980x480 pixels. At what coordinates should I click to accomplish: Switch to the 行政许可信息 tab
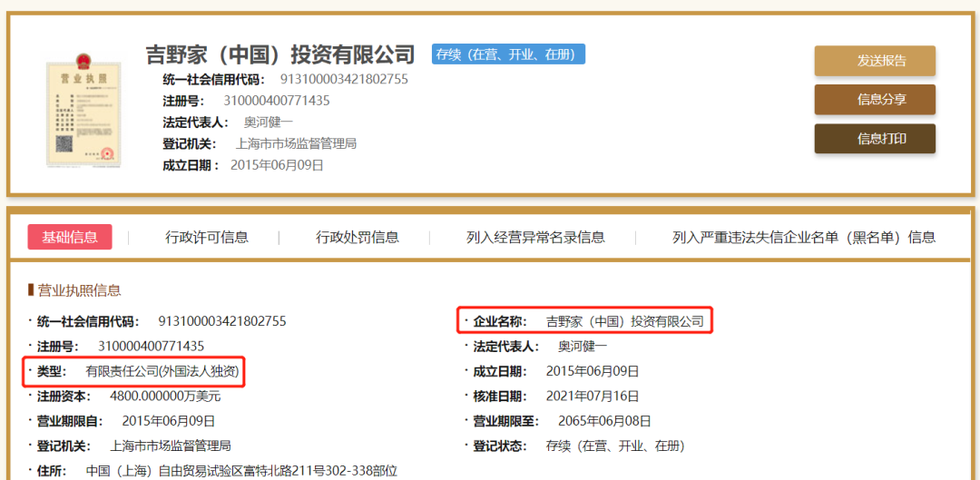coord(207,237)
